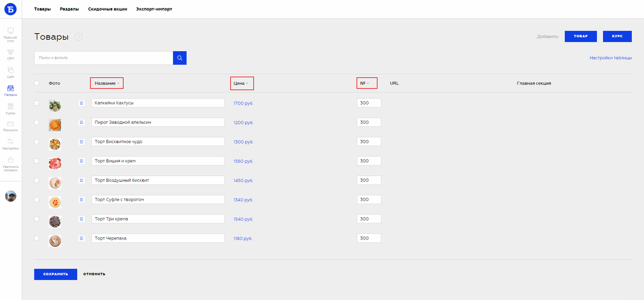The width and height of the screenshot is (644, 300).
Task: Open the Цена column sort dropdown
Action: click(242, 83)
